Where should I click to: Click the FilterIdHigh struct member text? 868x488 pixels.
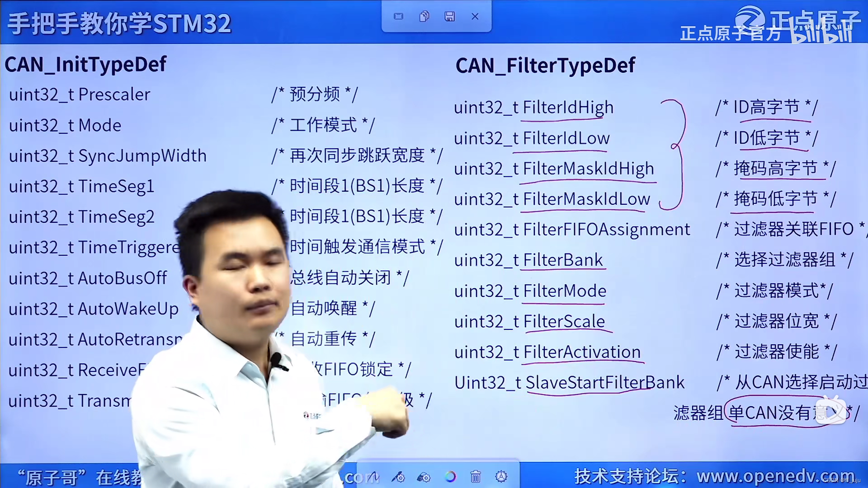click(567, 107)
